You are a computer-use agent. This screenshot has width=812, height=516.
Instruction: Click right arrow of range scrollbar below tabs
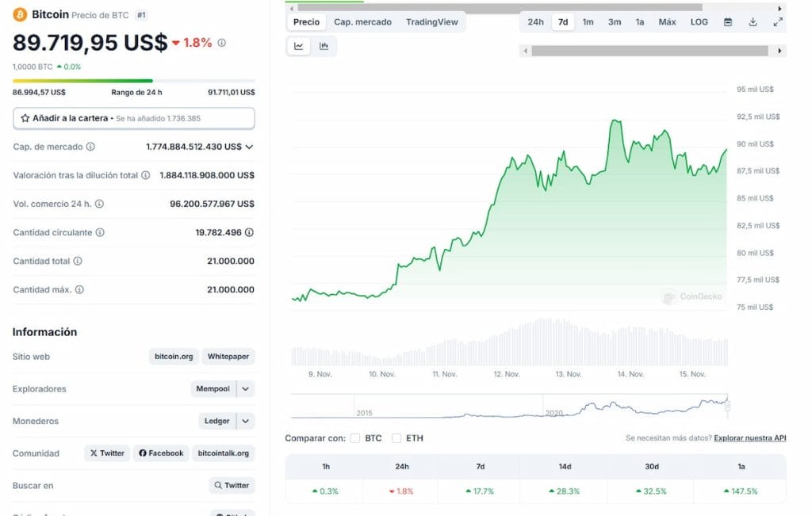(x=780, y=51)
